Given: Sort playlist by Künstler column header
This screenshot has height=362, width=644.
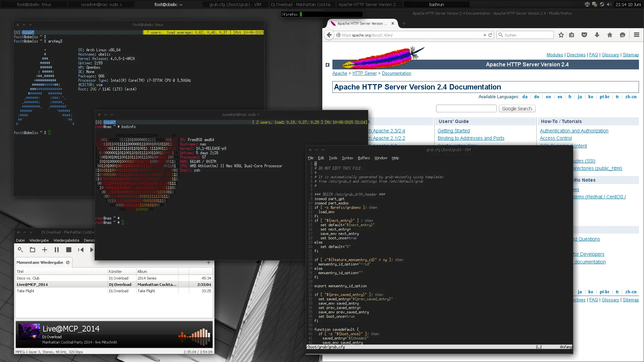Looking at the screenshot, I should (x=122, y=271).
